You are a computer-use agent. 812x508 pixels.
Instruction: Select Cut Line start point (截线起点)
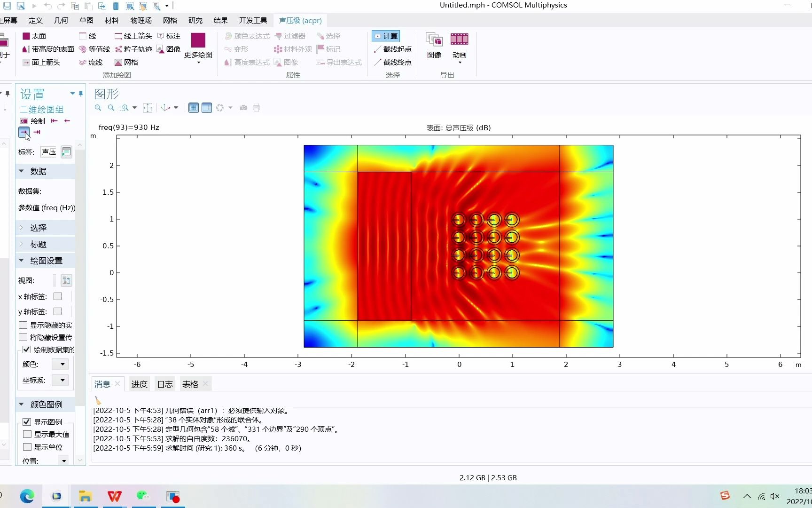393,49
